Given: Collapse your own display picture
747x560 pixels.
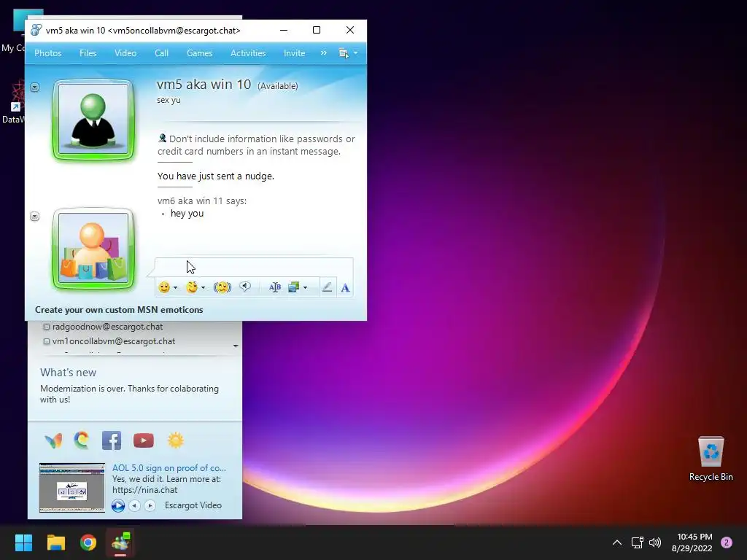Looking at the screenshot, I should pos(35,216).
